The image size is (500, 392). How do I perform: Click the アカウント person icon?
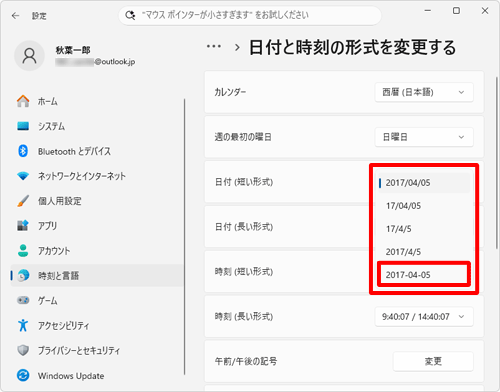pos(23,251)
